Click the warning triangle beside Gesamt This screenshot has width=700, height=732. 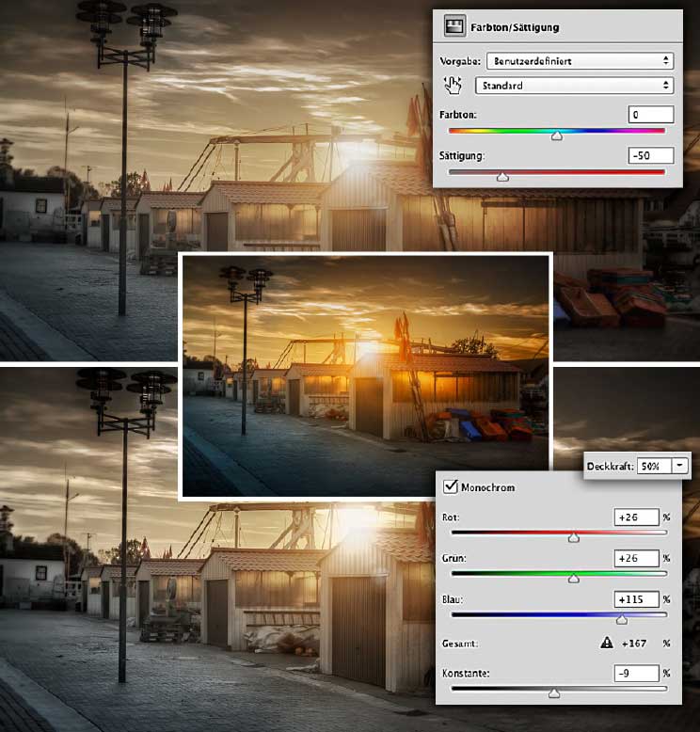pos(607,644)
